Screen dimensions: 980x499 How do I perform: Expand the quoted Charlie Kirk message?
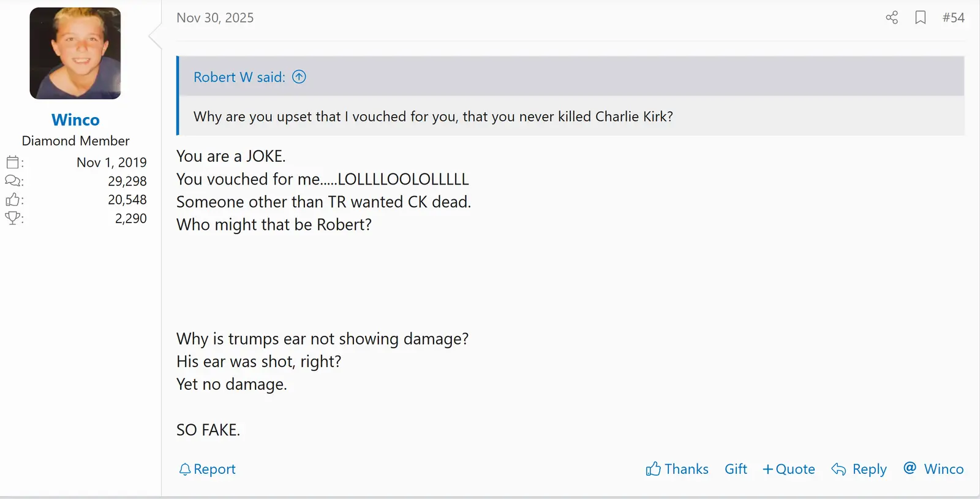[x=433, y=116]
